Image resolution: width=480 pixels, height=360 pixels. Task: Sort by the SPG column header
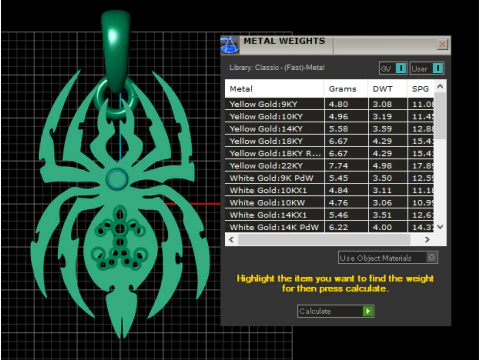click(x=421, y=89)
